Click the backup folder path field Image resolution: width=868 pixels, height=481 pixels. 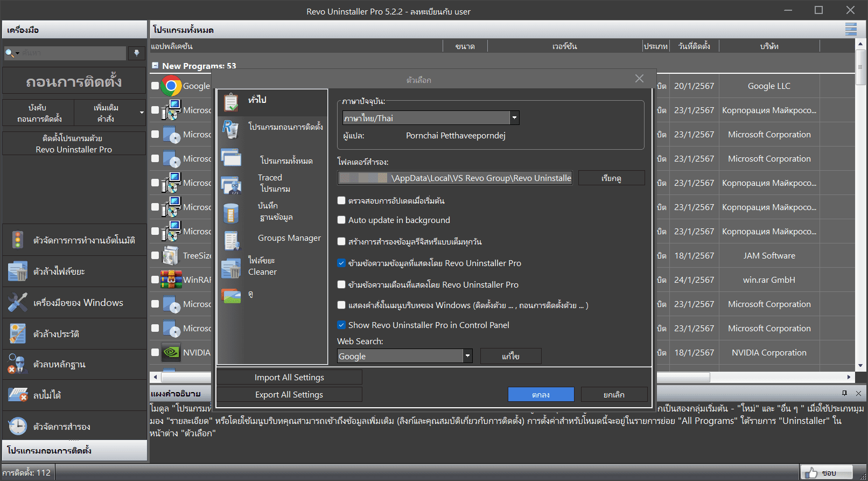pos(454,178)
